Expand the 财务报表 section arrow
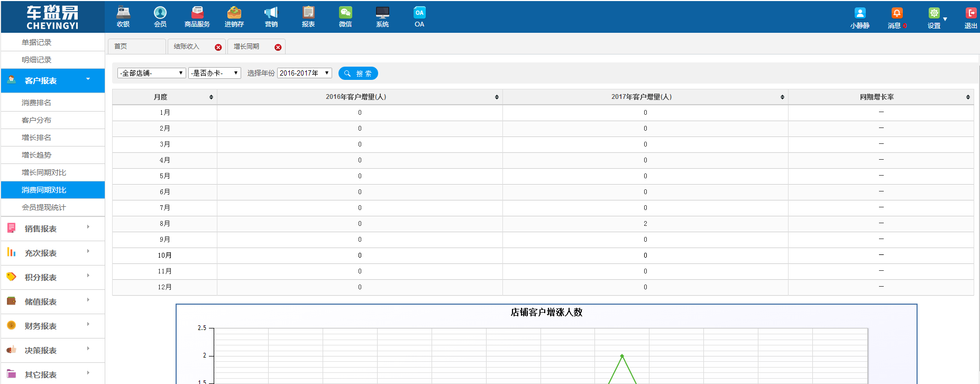 pos(88,324)
